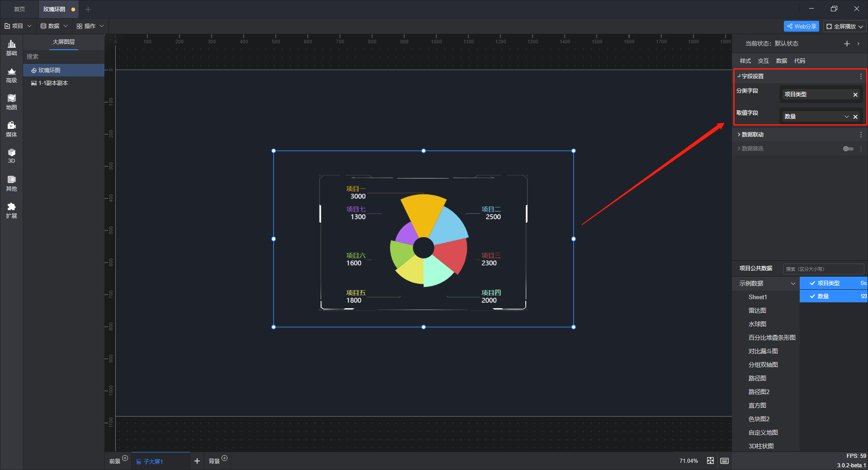Screen dimensions: 868x470
Task: Click the 前景 button at bottom
Action: pyautogui.click(x=115, y=461)
